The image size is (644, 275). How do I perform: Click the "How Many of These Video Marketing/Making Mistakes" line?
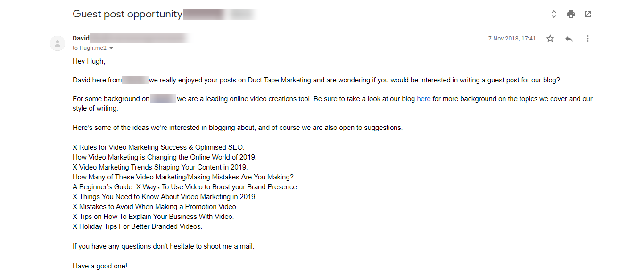click(x=183, y=177)
